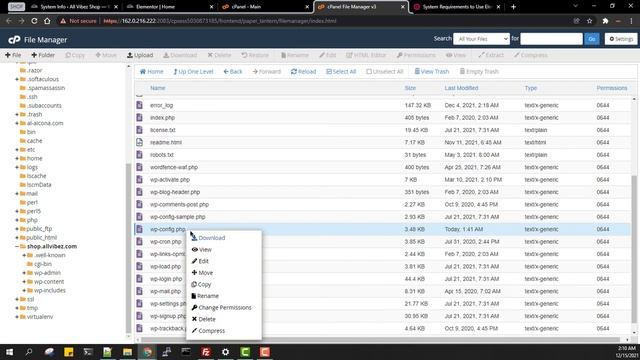
Task: Sort files by Last Modified column
Action: (x=461, y=88)
